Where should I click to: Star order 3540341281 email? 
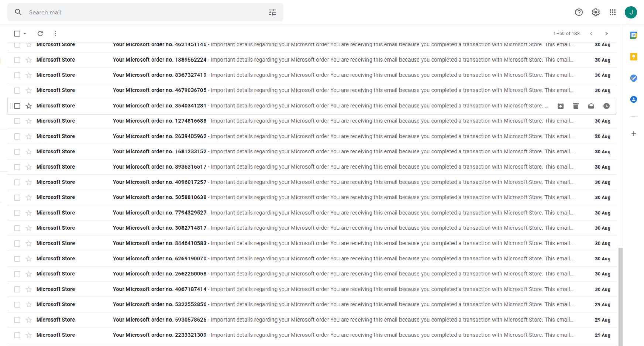(x=29, y=106)
